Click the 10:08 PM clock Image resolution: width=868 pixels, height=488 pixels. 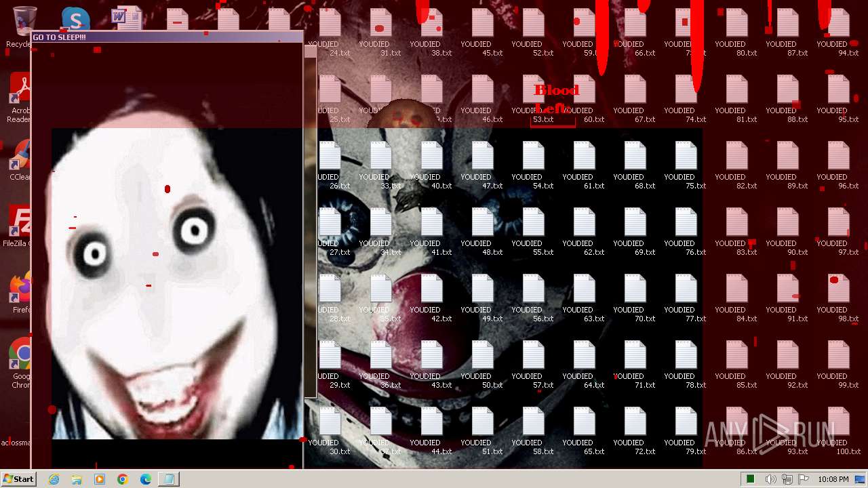tap(833, 479)
